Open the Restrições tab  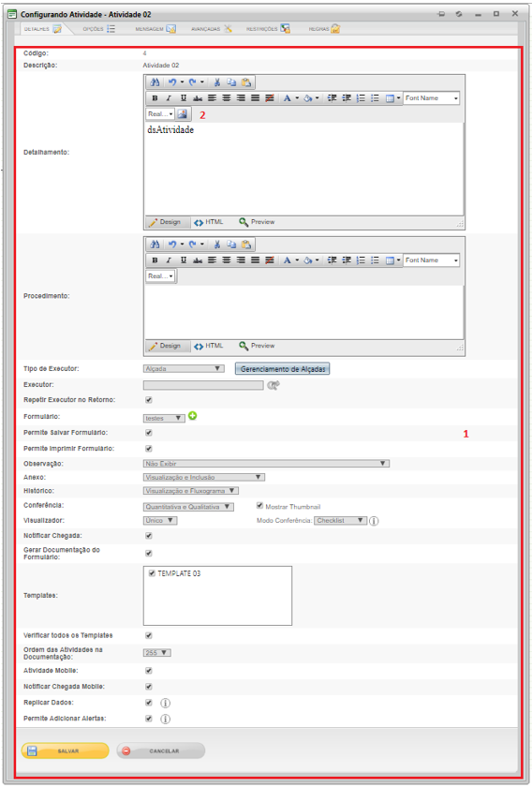click(268, 29)
